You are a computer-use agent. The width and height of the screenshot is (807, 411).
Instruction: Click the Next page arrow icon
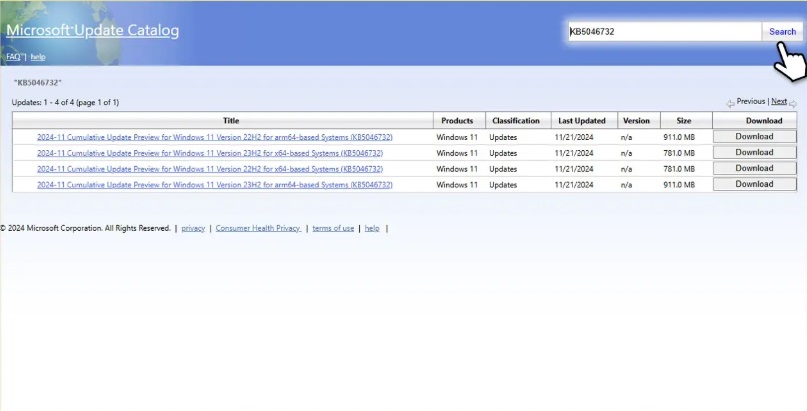click(x=793, y=103)
